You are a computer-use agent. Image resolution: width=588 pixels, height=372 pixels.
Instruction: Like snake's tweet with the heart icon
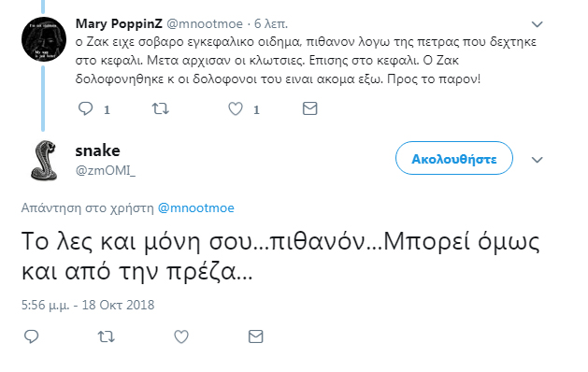pos(181,336)
